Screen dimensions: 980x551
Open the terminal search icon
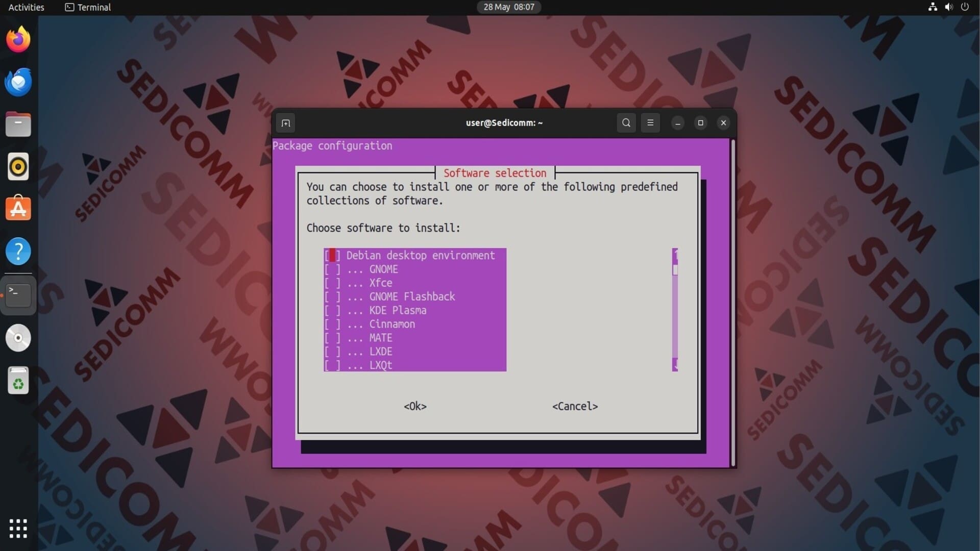click(x=626, y=123)
